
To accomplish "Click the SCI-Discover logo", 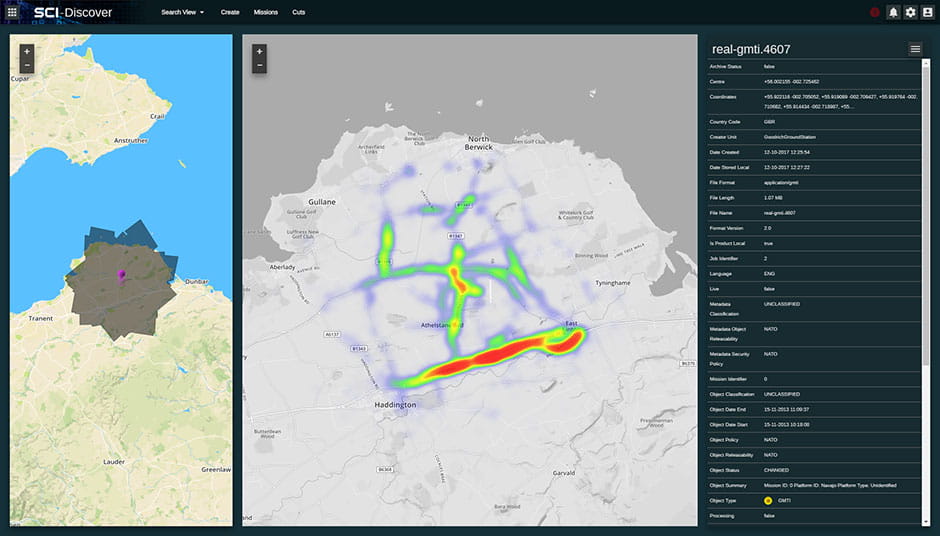I will (x=72, y=12).
